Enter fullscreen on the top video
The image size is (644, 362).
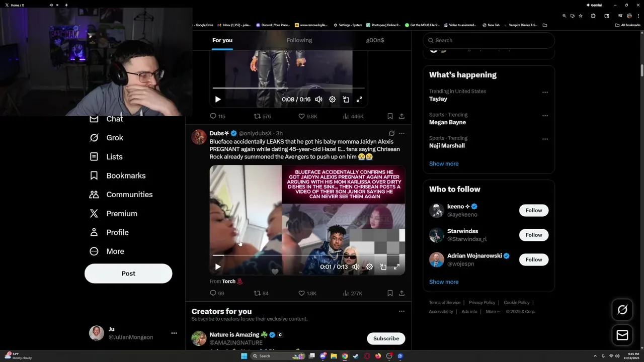[360, 100]
